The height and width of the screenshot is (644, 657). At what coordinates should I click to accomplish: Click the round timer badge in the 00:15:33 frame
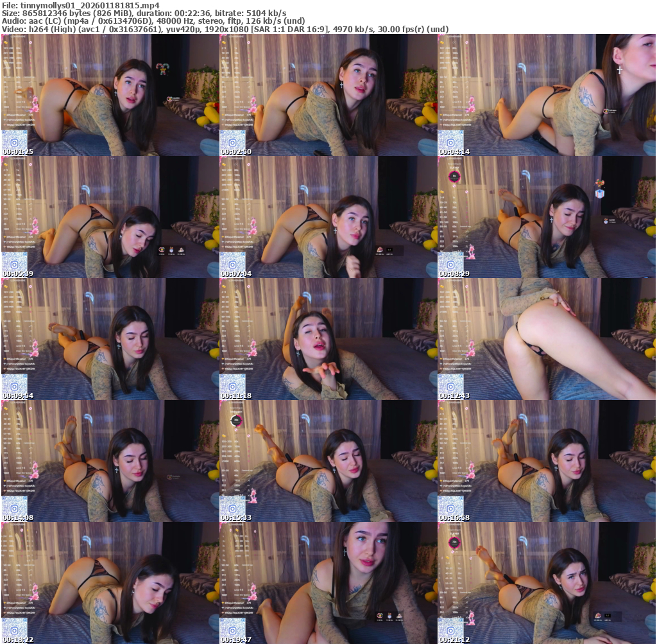[237, 420]
